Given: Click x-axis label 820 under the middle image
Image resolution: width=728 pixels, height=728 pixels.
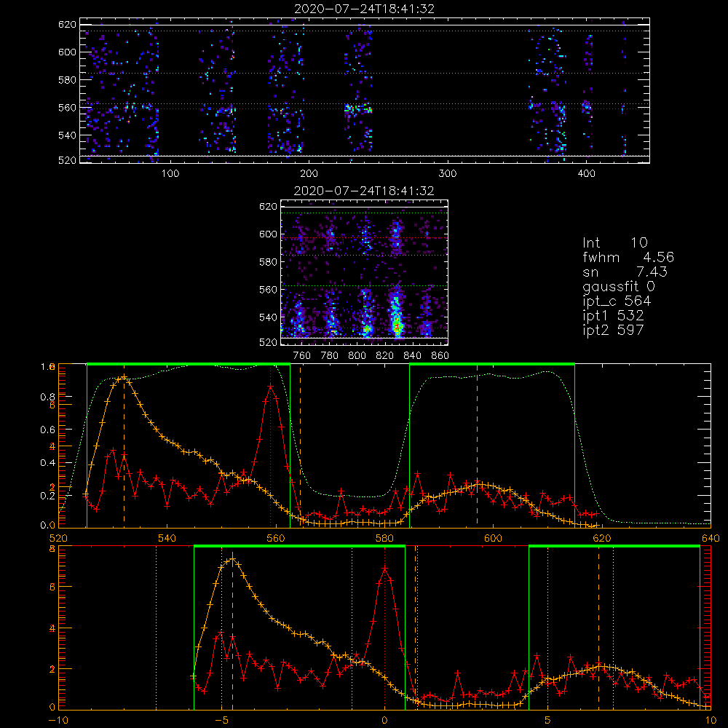Looking at the screenshot, I should 385,356.
